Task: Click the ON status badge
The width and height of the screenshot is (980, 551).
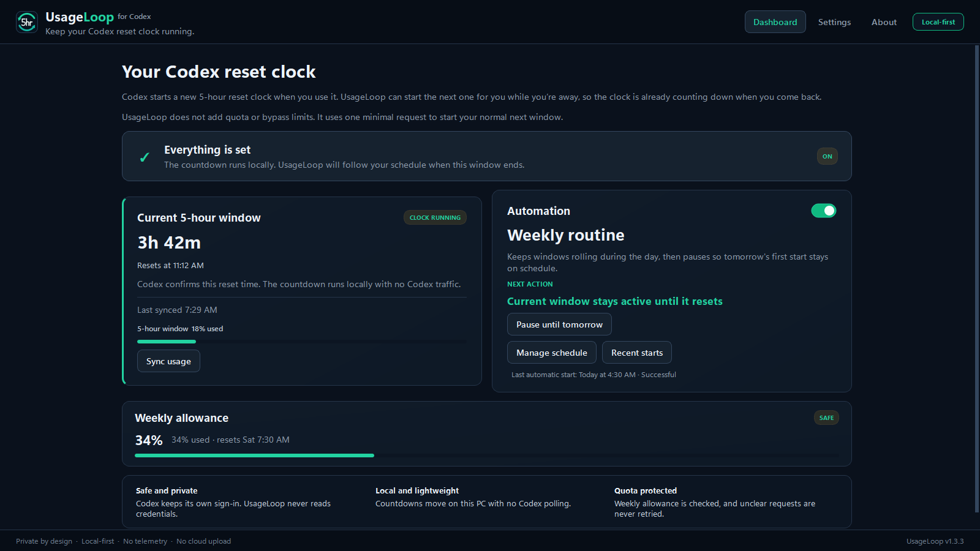Action: point(827,156)
